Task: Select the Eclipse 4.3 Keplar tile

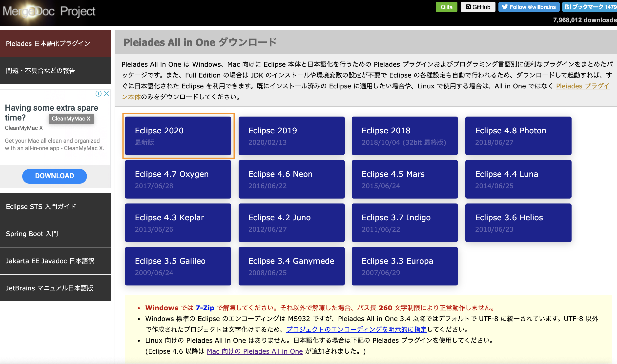Action: pos(178,223)
